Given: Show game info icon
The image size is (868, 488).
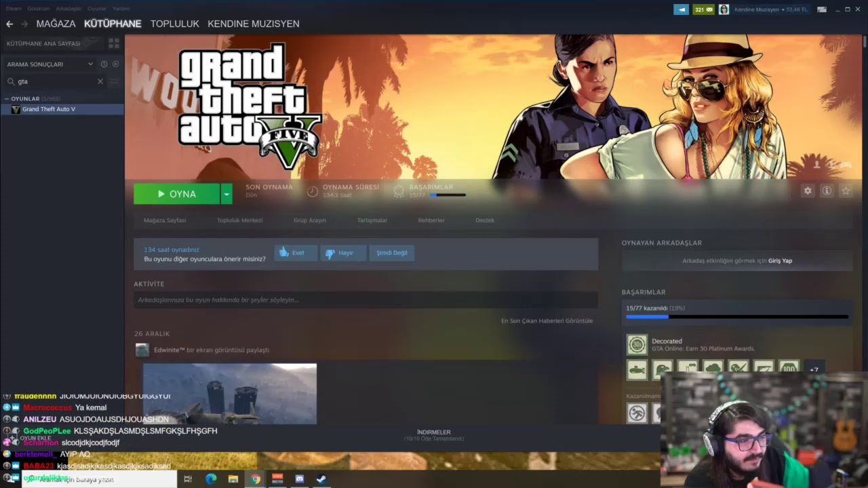Looking at the screenshot, I should tap(827, 191).
